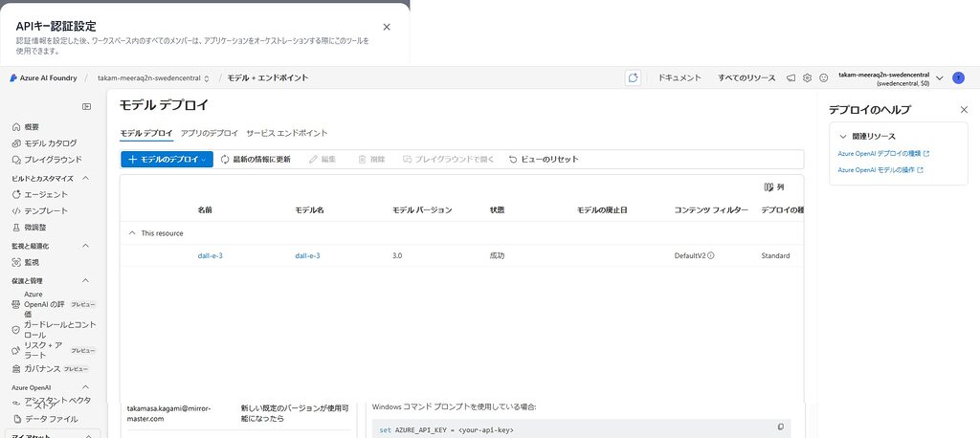This screenshot has height=438, width=980.
Task: Click the 状態 column header
Action: click(x=497, y=210)
